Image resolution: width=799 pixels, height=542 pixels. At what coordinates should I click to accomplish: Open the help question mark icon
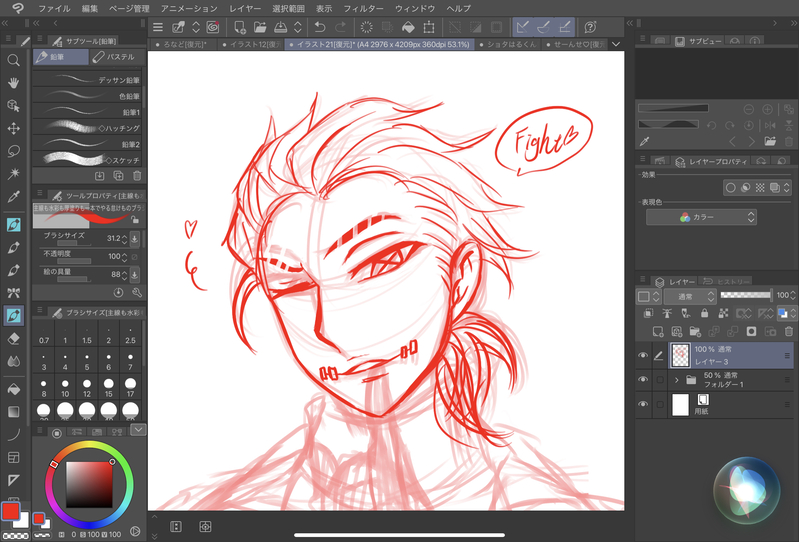(x=591, y=27)
